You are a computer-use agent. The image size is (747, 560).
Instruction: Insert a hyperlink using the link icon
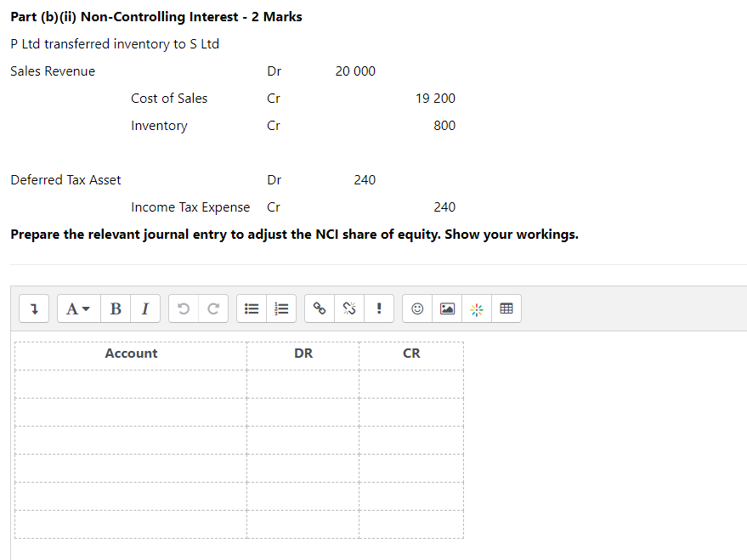tap(319, 308)
